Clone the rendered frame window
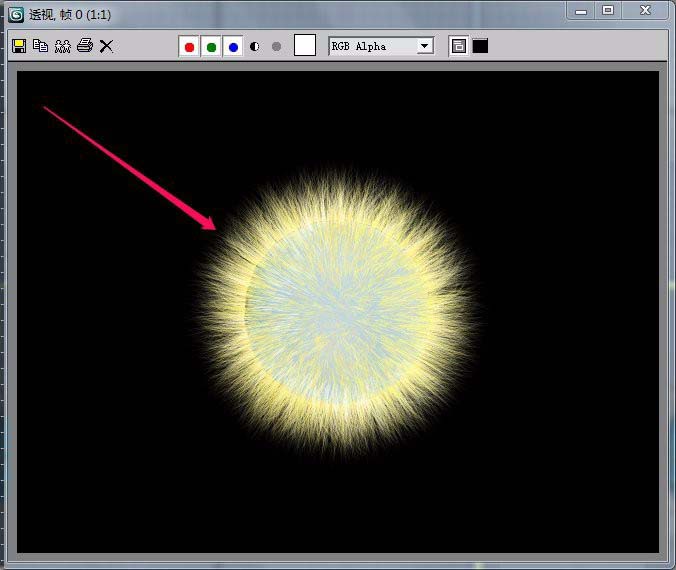 pyautogui.click(x=63, y=46)
